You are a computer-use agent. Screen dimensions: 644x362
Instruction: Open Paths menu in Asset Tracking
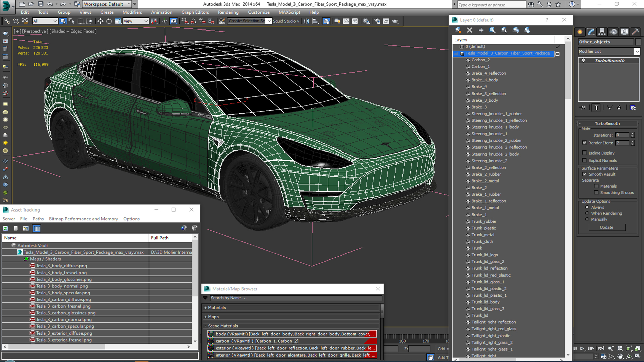(x=38, y=219)
